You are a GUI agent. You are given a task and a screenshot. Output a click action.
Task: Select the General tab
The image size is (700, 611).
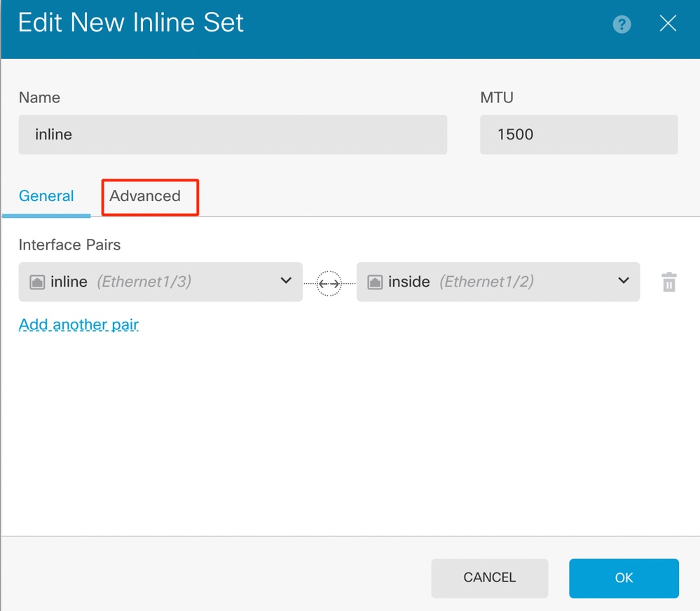(46, 196)
